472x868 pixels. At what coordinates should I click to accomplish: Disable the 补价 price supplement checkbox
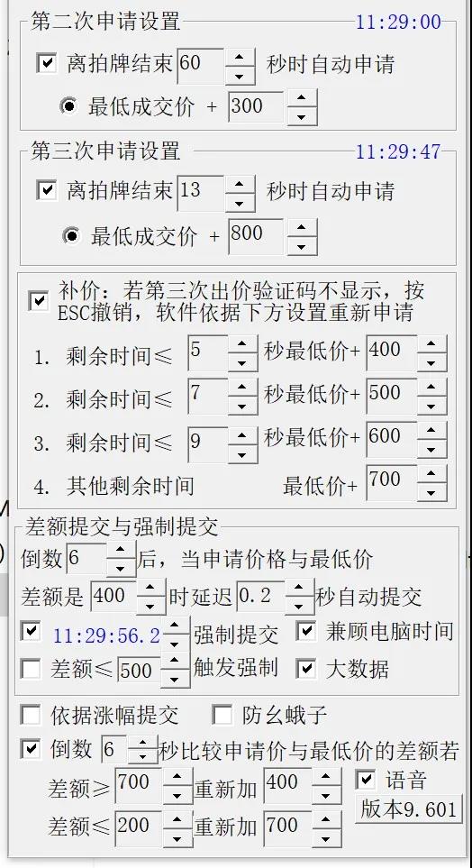(x=38, y=300)
